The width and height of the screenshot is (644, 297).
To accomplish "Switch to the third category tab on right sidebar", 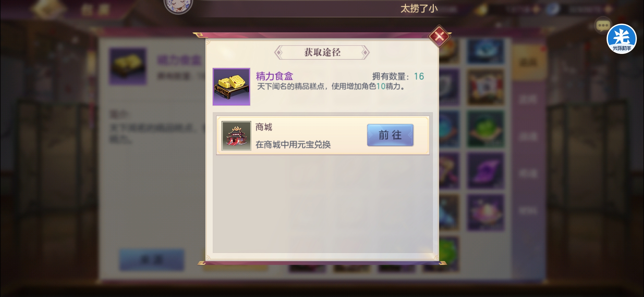I will click(528, 136).
